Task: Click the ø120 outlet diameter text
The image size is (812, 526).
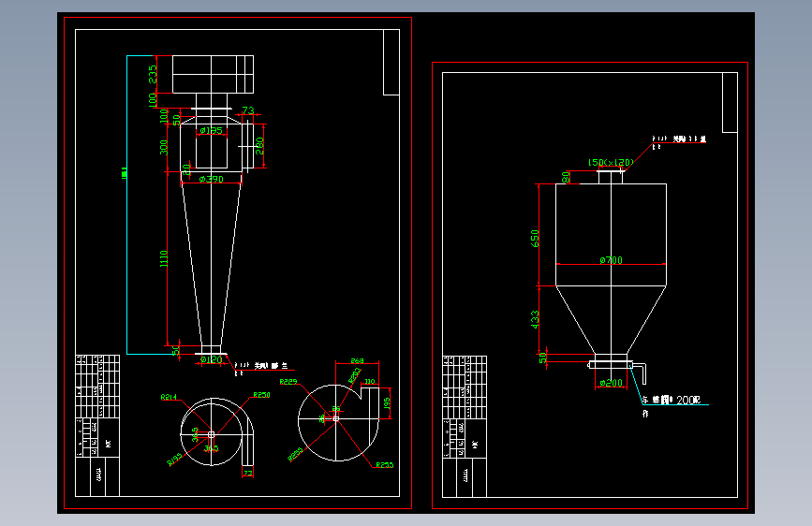Action: [212, 359]
